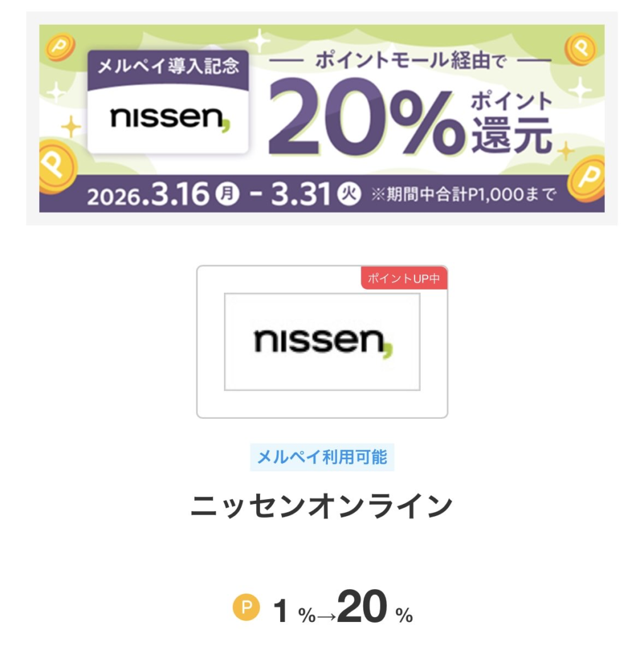Open the nissen store logo card
This screenshot has width=644, height=646.
tap(322, 341)
